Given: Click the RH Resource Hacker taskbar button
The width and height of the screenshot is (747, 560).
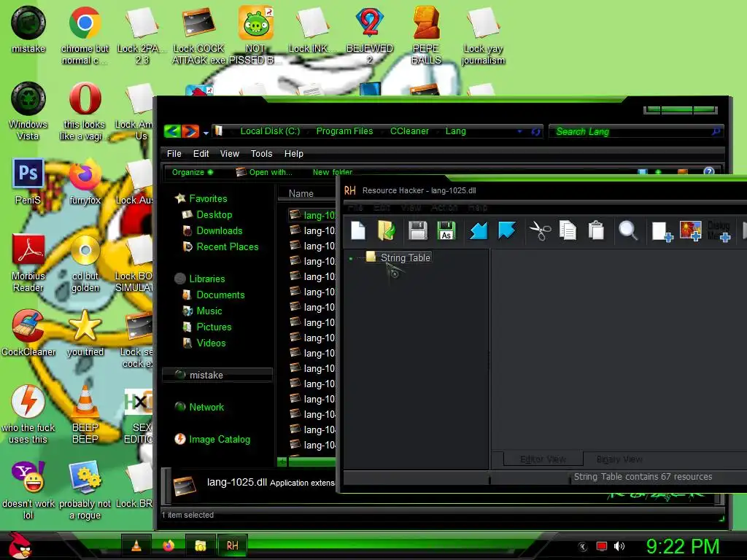Looking at the screenshot, I should pyautogui.click(x=233, y=545).
